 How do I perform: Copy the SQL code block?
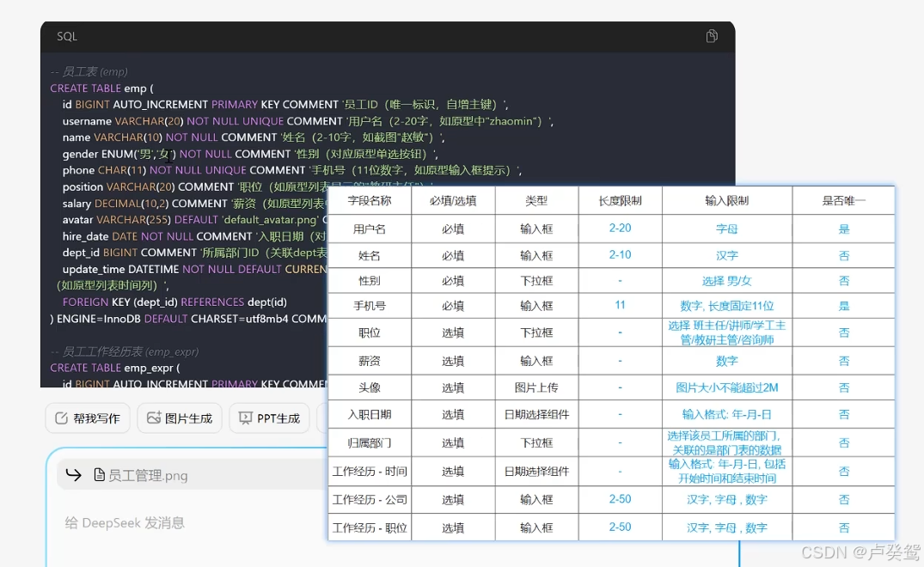(x=712, y=36)
